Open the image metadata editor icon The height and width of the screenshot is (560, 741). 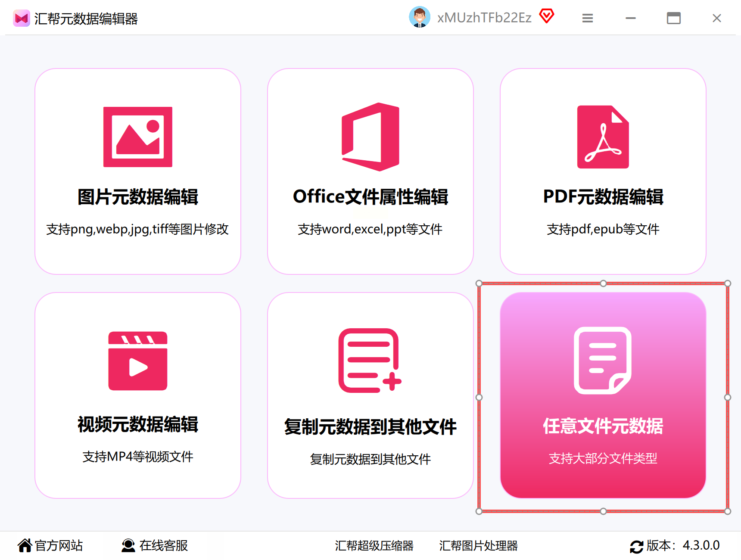[138, 137]
